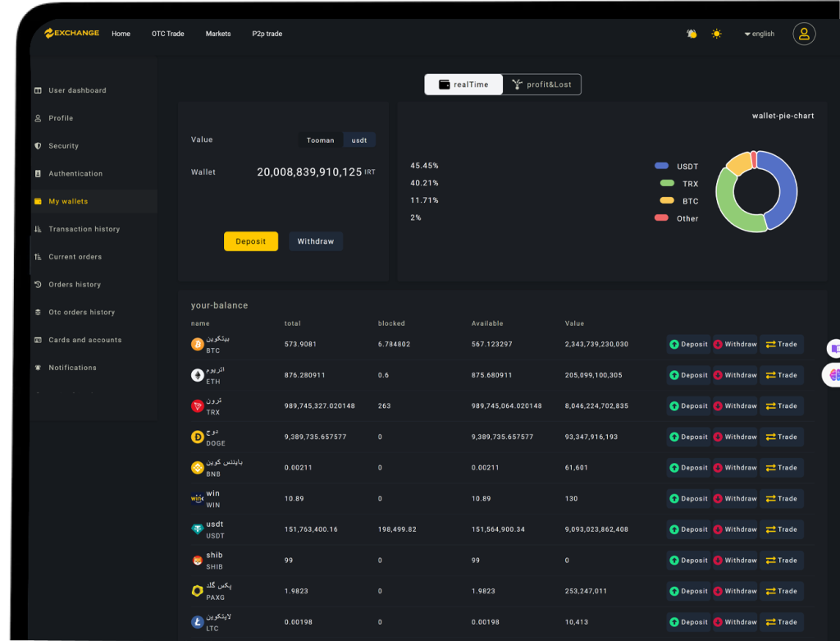Click Trade button for the ETH row
This screenshot has width=840, height=641.
781,375
